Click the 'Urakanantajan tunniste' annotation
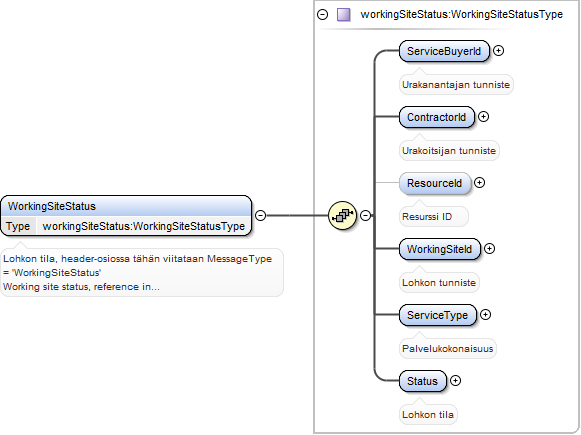This screenshot has width=581, height=435. click(456, 84)
